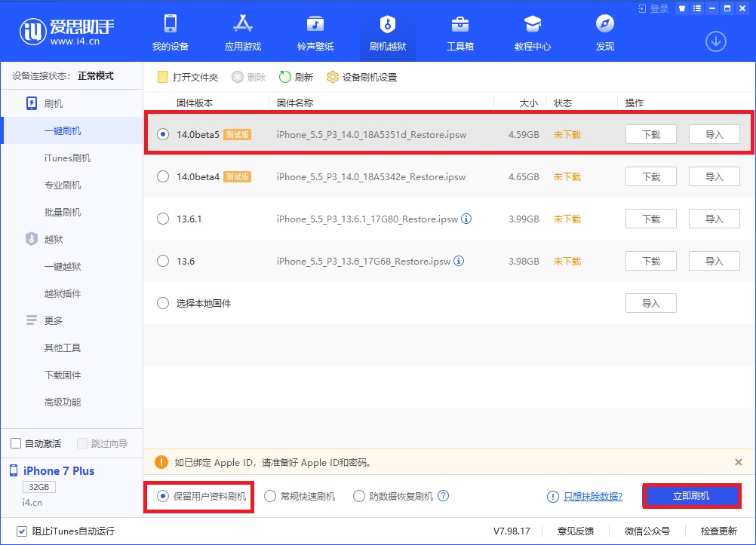756x545 pixels.
Task: Click 下载 for 14.0beta4 firmware
Action: coord(651,177)
